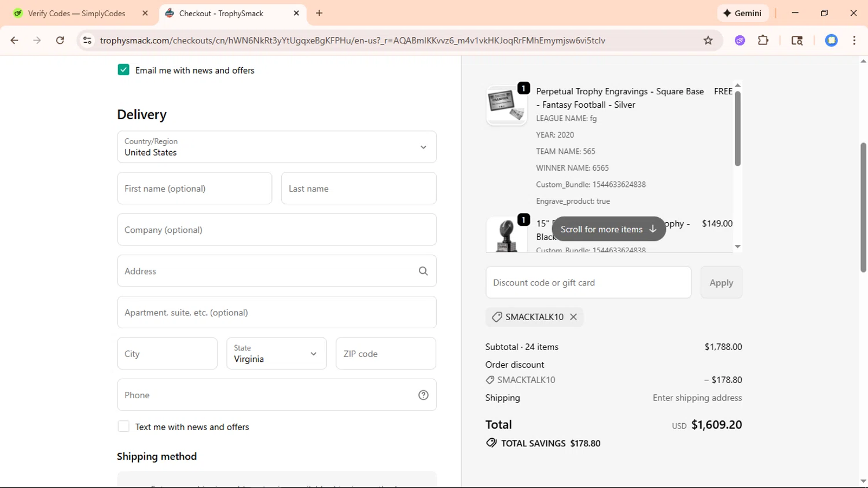This screenshot has width=868, height=488.
Task: Click the 15" trophy product thumbnail
Action: tap(506, 234)
